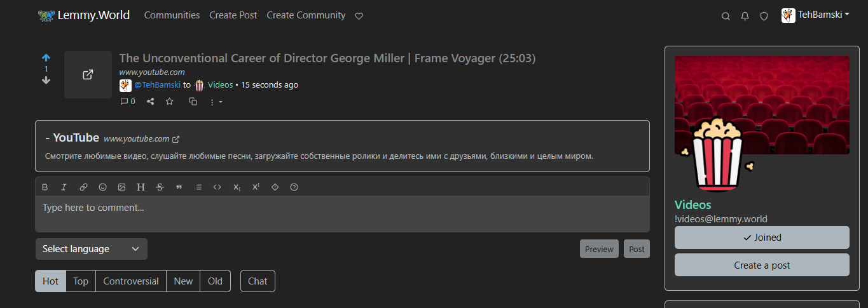
Task: Open the emoji picker in comment editor
Action: pos(102,187)
